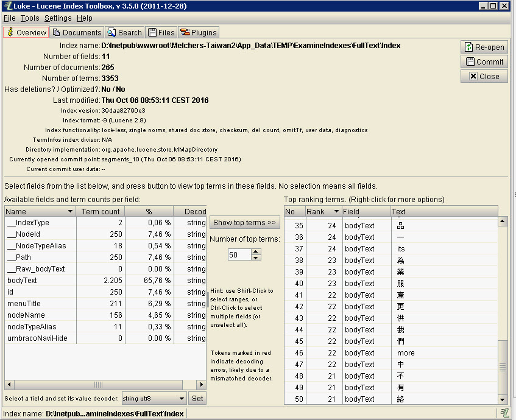Select top term row number 50
The width and height of the screenshot is (516, 420).
391,399
